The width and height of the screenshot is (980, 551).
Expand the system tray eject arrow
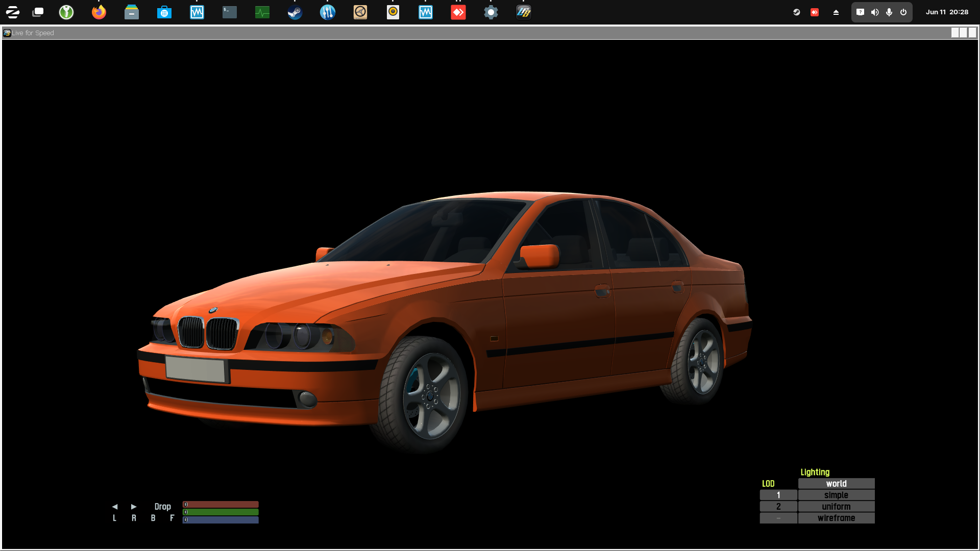(x=836, y=12)
